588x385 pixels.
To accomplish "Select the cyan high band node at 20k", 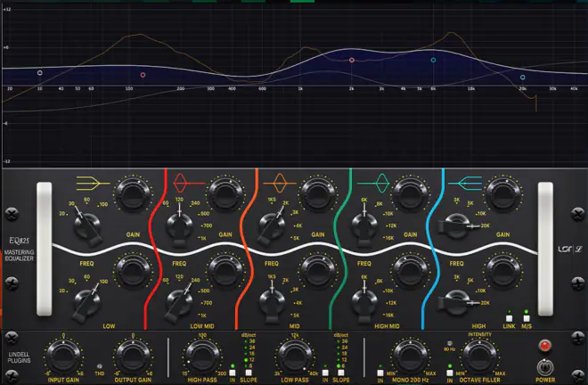I will (x=523, y=78).
